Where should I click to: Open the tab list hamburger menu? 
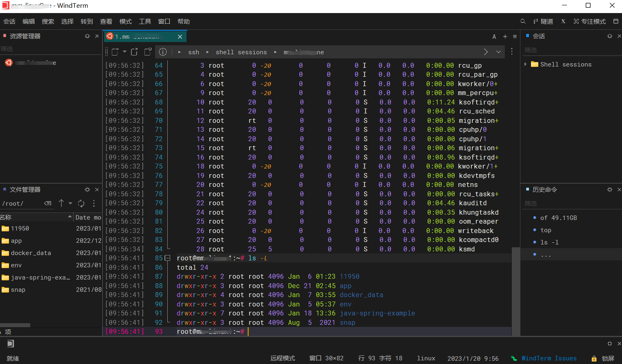click(x=515, y=37)
